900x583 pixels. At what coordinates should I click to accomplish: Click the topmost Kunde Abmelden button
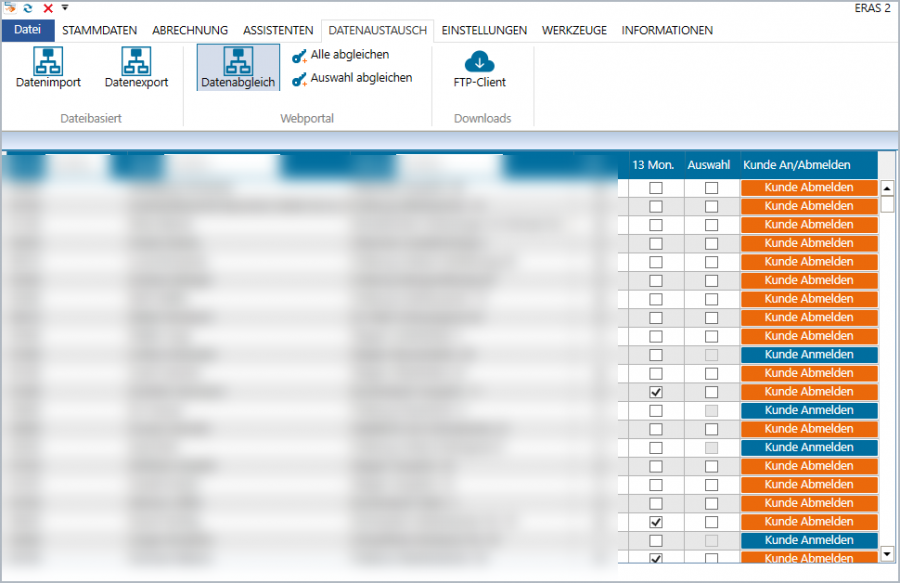tap(809, 188)
